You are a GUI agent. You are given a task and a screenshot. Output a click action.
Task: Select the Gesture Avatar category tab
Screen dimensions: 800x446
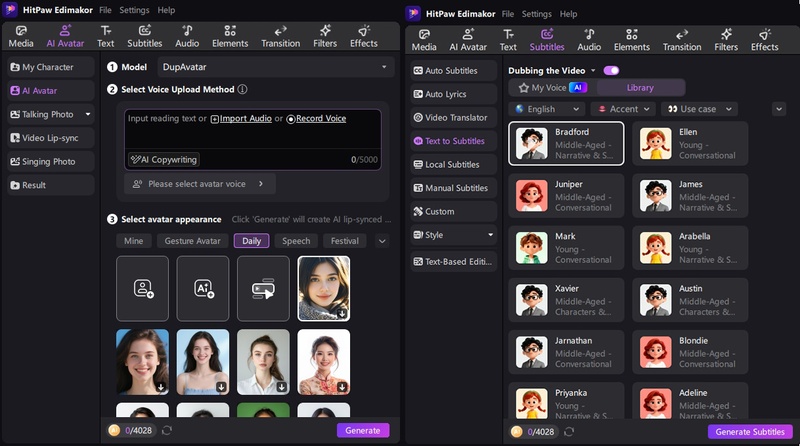coord(192,241)
